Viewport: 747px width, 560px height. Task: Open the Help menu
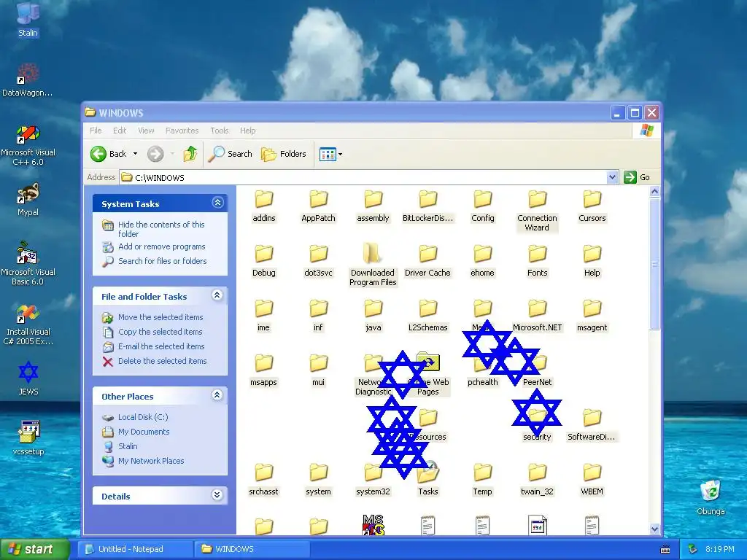tap(248, 131)
